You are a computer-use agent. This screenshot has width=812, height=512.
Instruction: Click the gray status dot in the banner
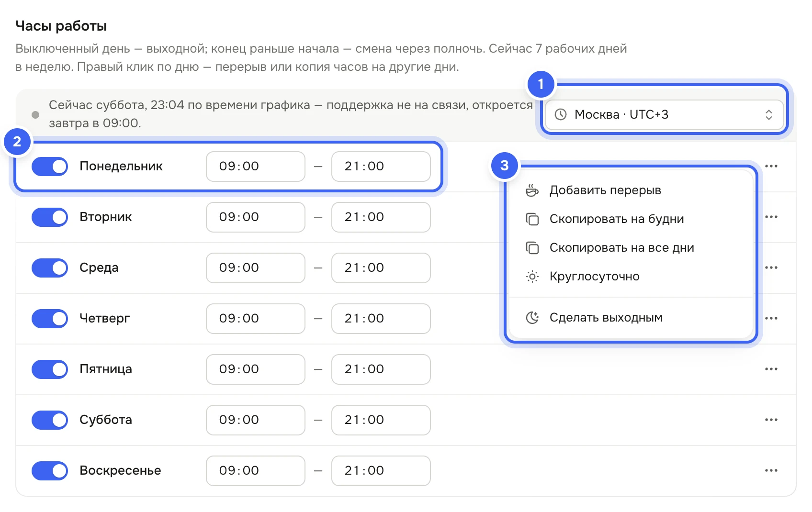click(35, 115)
